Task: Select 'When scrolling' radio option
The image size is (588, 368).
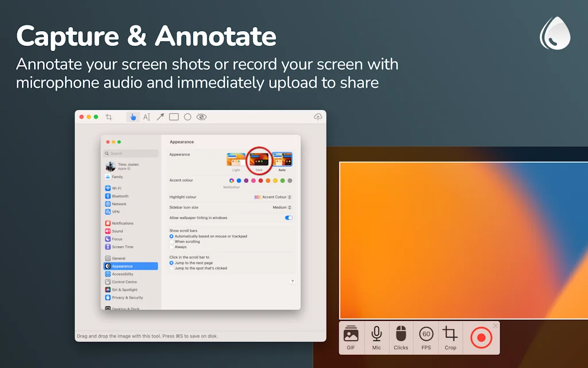Action: click(x=171, y=241)
